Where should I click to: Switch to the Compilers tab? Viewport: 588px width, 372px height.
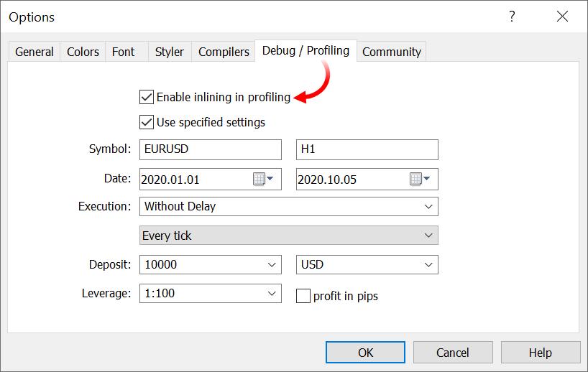pos(224,52)
